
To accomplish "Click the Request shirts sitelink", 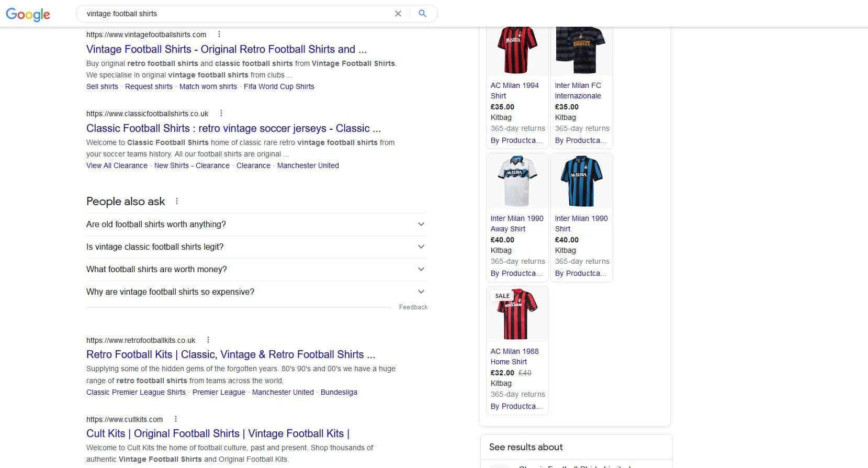I will pyautogui.click(x=149, y=86).
